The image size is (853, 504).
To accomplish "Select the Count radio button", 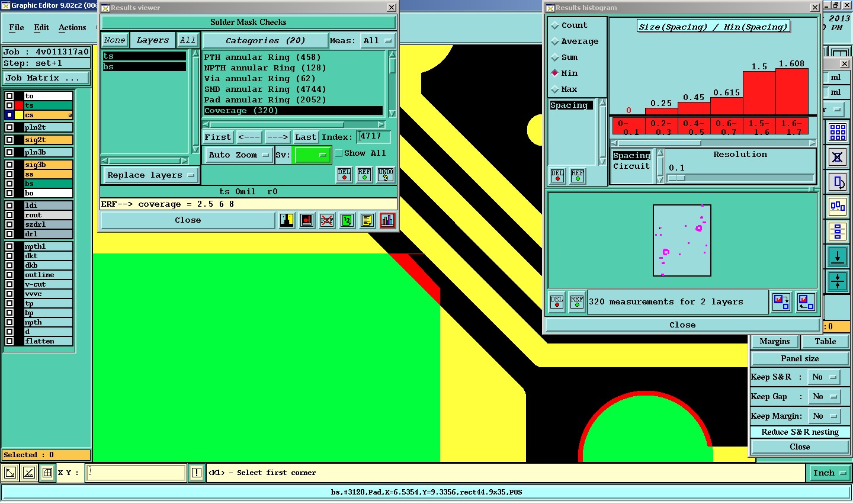I will [555, 25].
